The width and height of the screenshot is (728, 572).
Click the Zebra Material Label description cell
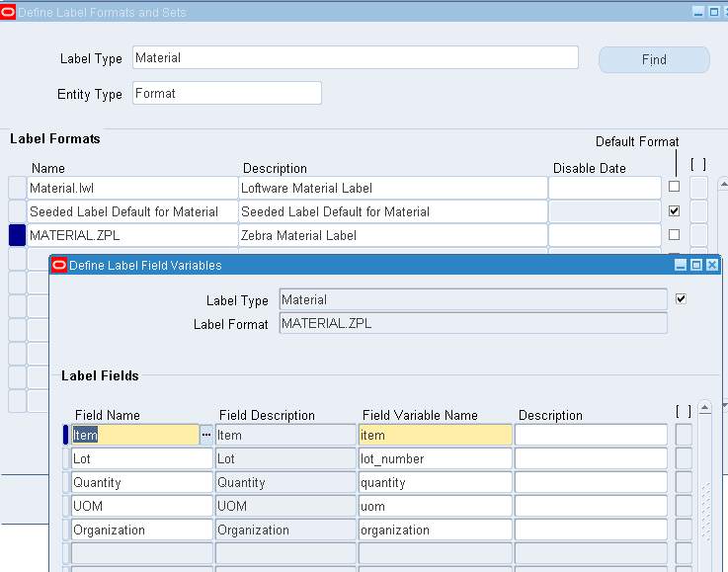(x=393, y=235)
